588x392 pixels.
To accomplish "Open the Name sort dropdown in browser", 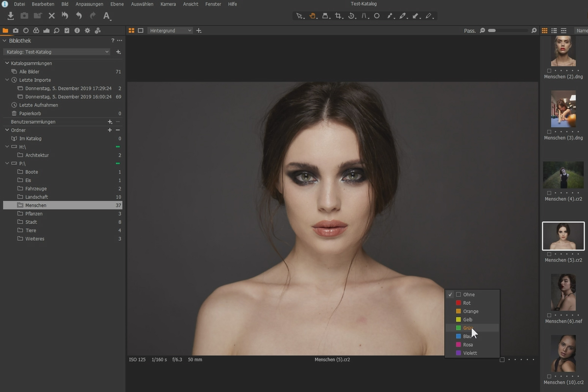I will click(x=582, y=30).
